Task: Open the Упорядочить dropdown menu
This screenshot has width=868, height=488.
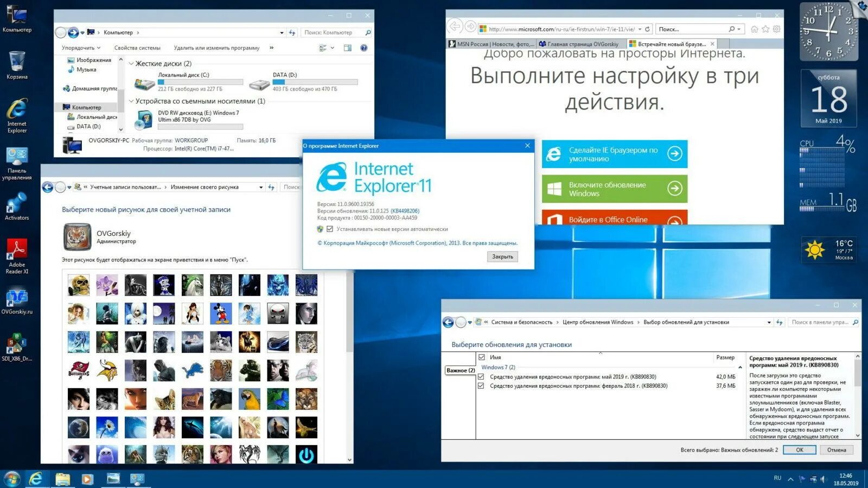Action: pyautogui.click(x=81, y=48)
